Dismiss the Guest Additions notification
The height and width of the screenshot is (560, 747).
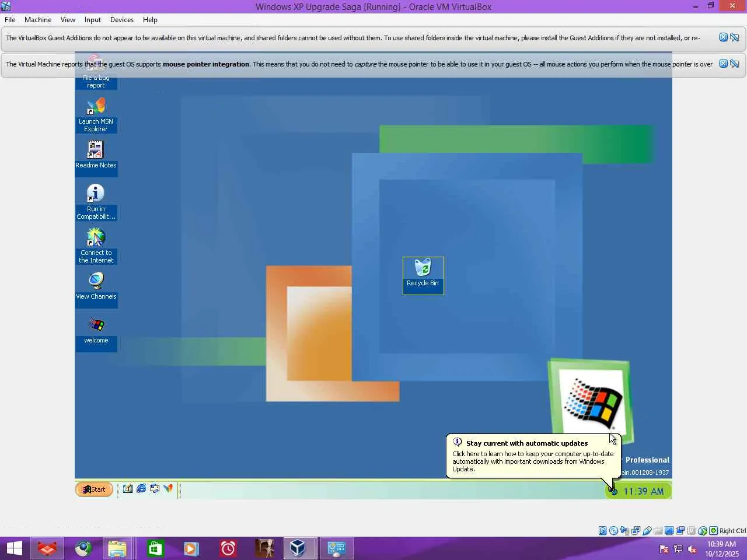coord(723,37)
